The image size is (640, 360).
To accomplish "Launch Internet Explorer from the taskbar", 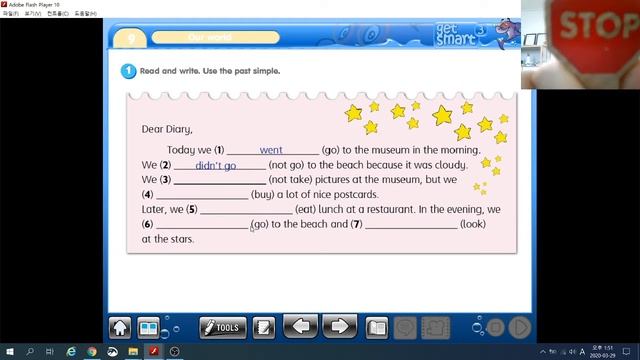I will (x=71, y=351).
